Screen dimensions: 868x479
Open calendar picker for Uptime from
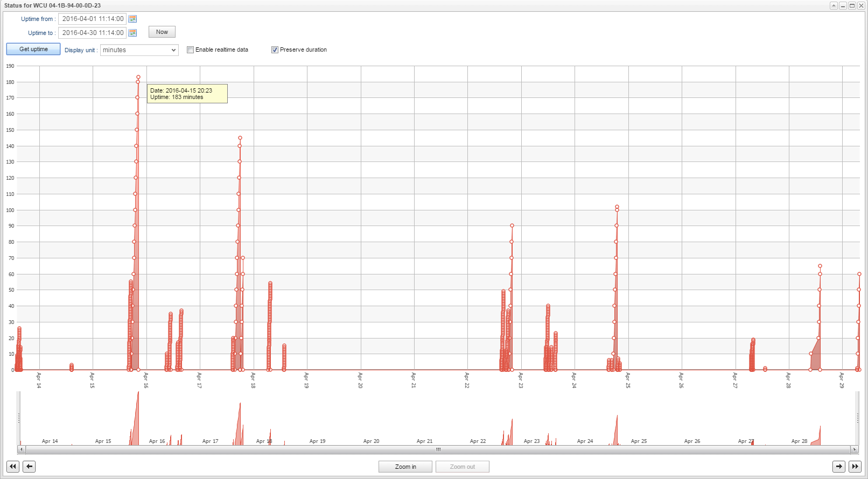pos(132,19)
